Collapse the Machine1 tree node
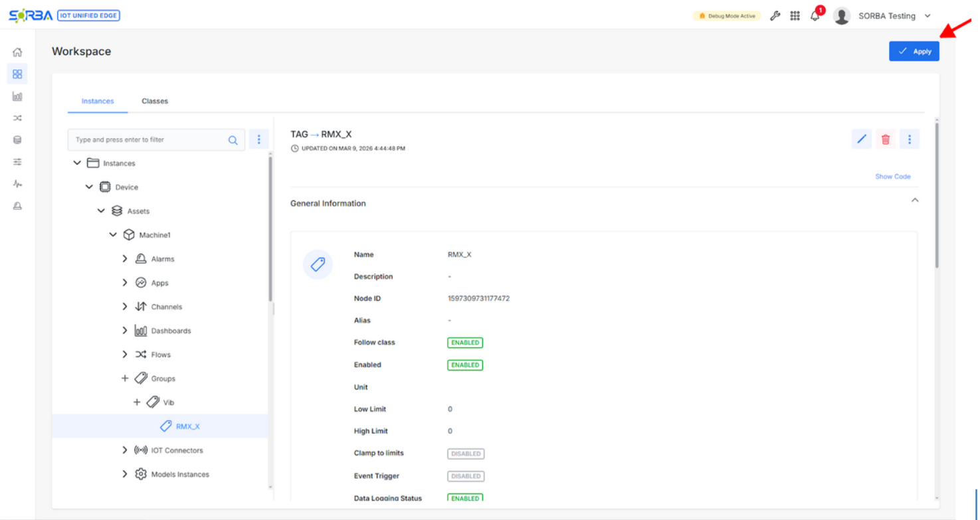 pos(113,235)
